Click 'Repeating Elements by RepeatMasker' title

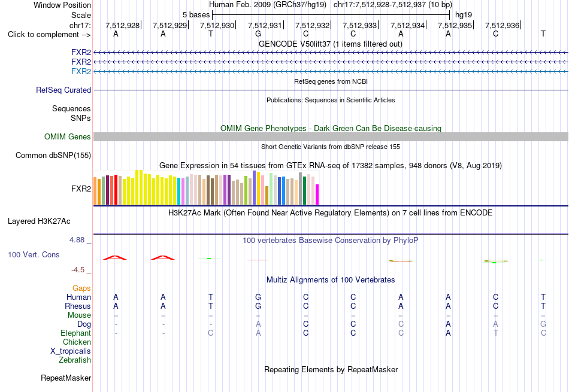331,370
